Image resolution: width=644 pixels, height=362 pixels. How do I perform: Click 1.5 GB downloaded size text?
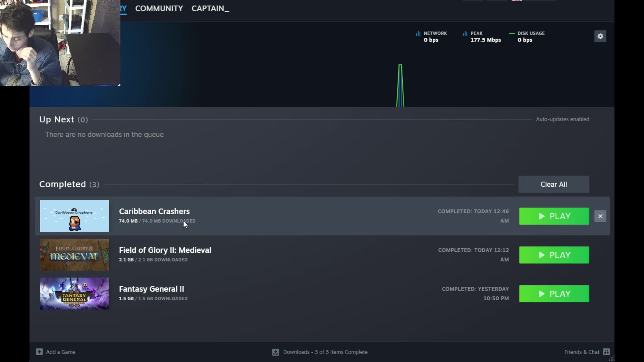point(153,299)
